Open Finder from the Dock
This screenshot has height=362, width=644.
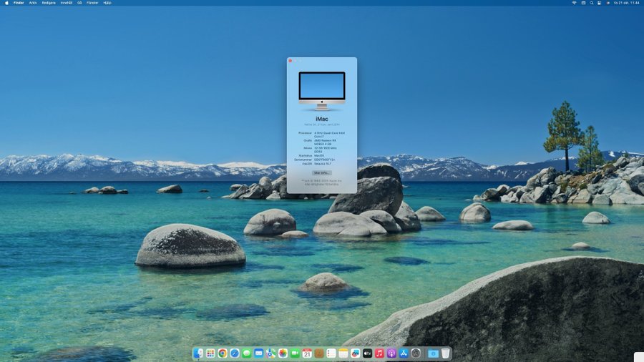(x=198, y=353)
